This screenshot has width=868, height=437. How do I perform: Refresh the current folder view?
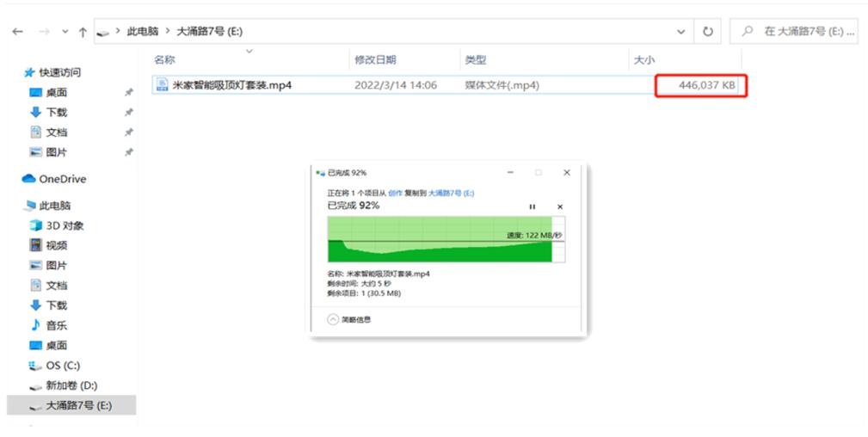[707, 31]
